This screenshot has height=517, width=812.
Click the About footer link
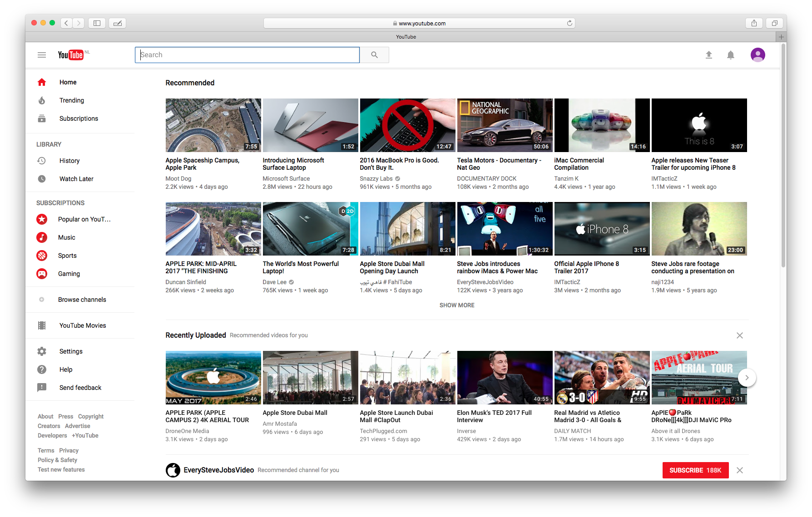(45, 416)
